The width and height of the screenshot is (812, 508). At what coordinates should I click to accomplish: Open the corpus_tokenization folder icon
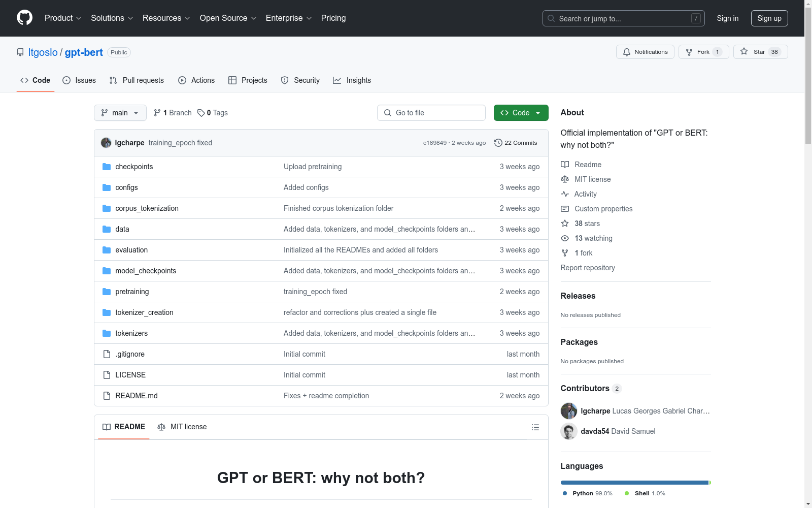click(107, 208)
